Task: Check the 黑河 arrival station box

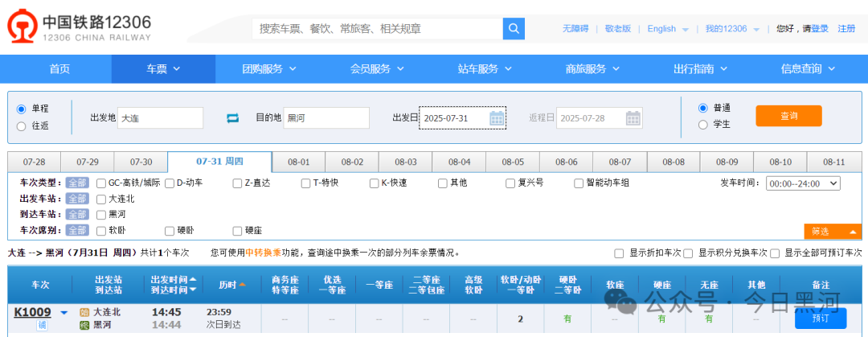Action: pos(100,215)
